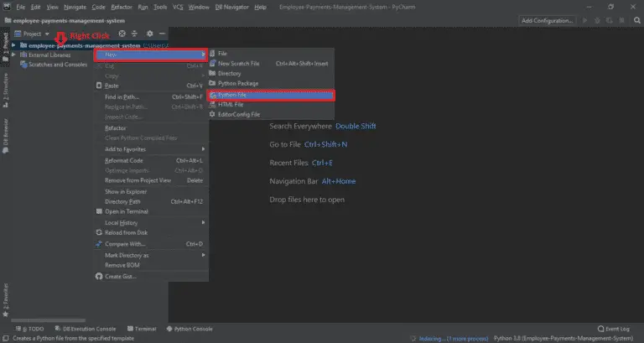Expand the Add to Favorites submenu arrow
Image resolution: width=644 pixels, height=343 pixels.
coord(203,149)
